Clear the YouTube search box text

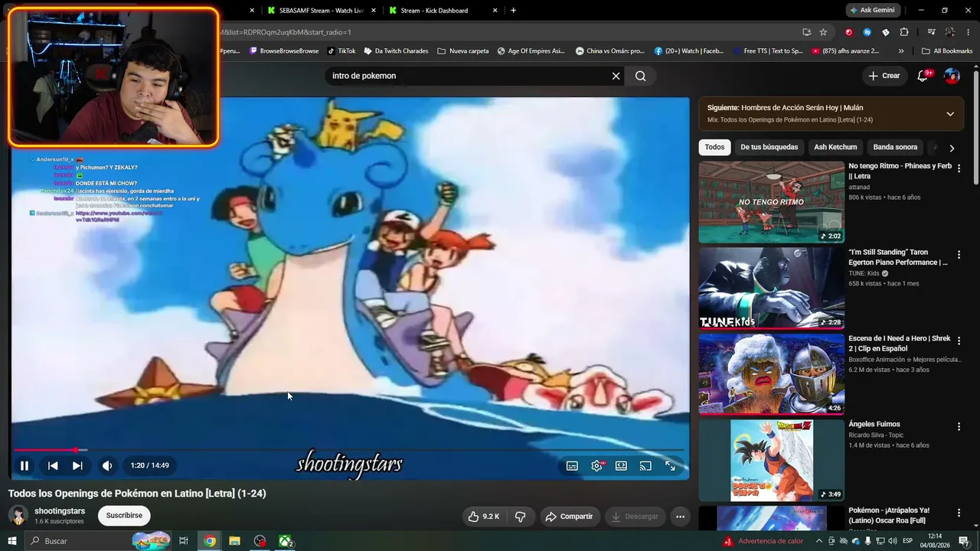(x=616, y=76)
